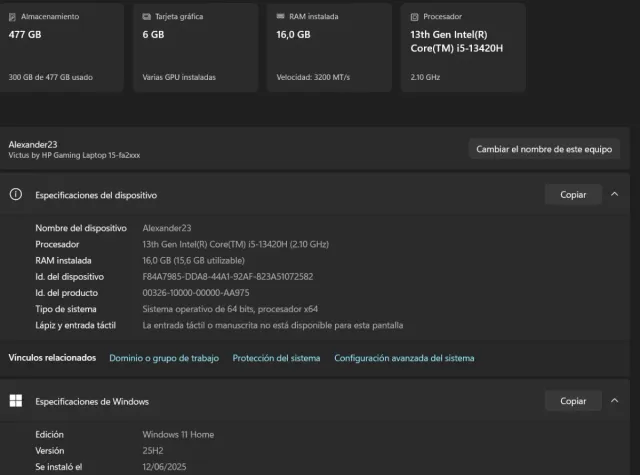Click the Especificaciones de Windows heading

[x=92, y=402]
